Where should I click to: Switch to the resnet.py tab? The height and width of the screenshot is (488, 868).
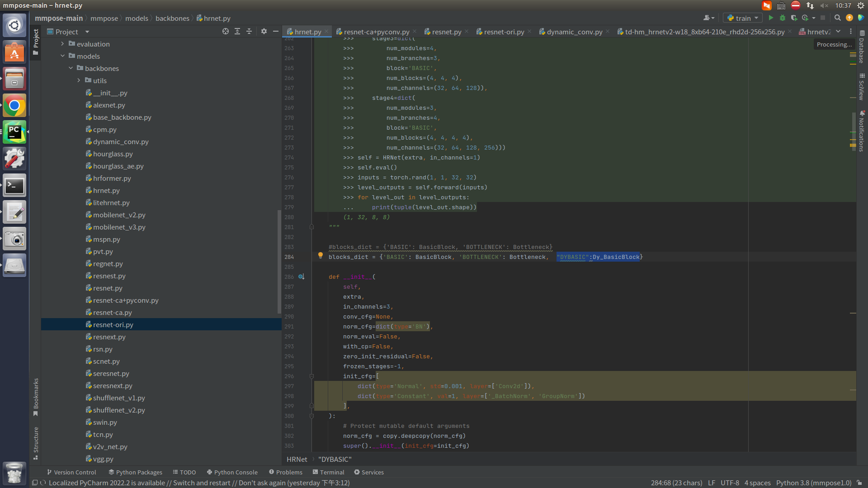(x=447, y=32)
